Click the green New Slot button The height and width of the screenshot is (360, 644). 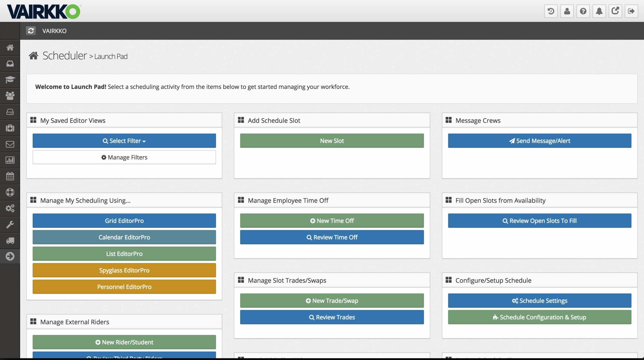pos(332,141)
